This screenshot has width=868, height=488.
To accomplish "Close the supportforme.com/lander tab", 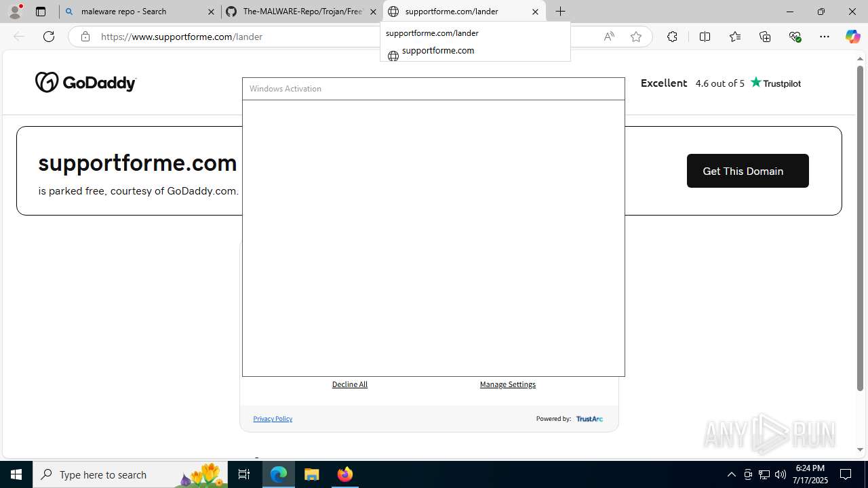I will click(x=535, y=12).
